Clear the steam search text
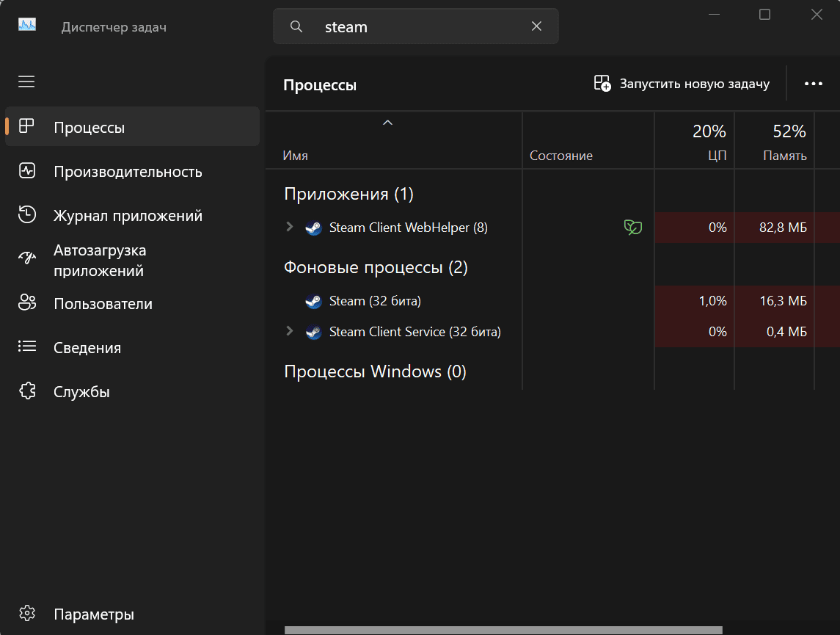This screenshot has width=840, height=635. [536, 26]
